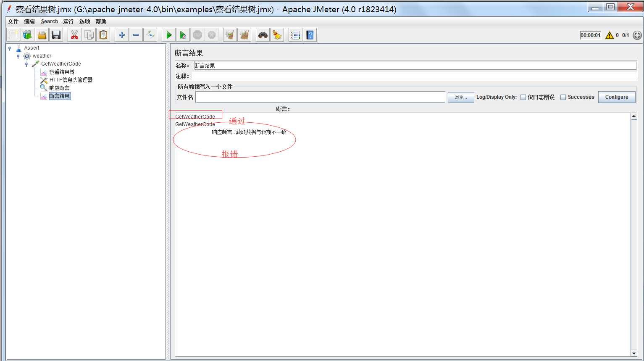
Task: Click the 名称 name input field
Action: click(415, 66)
